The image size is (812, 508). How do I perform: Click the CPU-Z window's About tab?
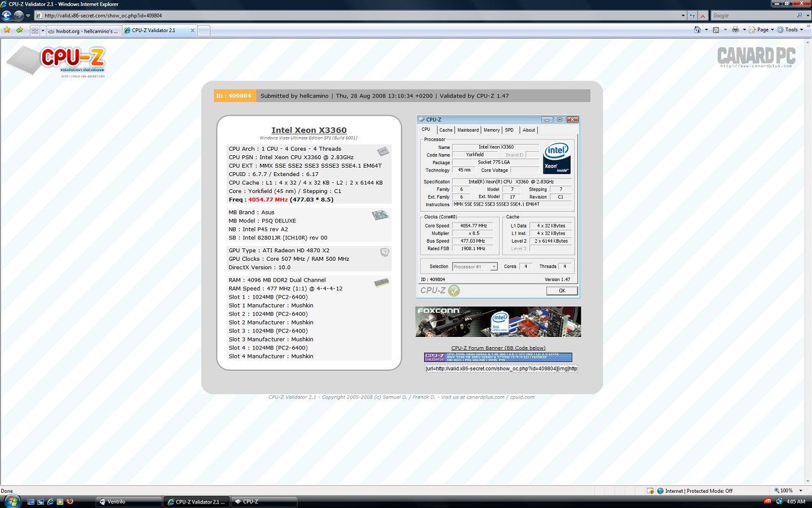(x=529, y=130)
